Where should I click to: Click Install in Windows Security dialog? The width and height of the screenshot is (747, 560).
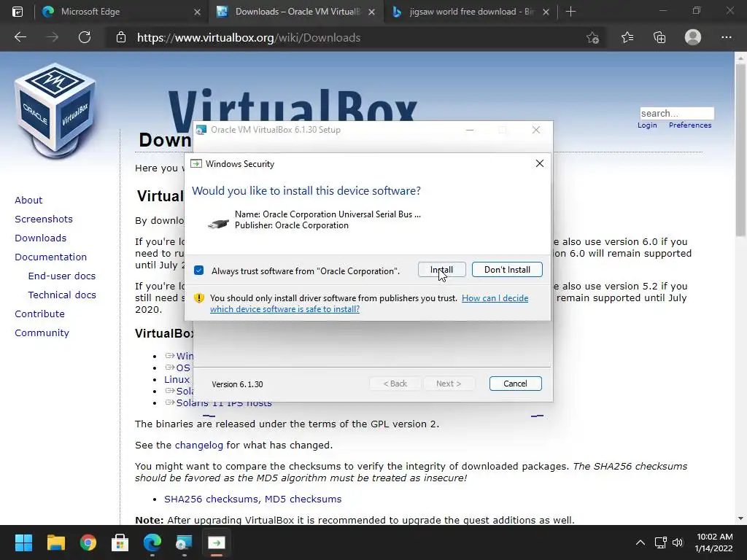coord(441,270)
